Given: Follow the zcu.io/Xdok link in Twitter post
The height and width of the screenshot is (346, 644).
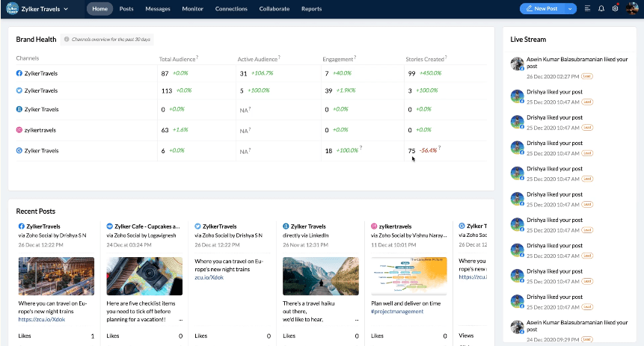Looking at the screenshot, I should (209, 277).
